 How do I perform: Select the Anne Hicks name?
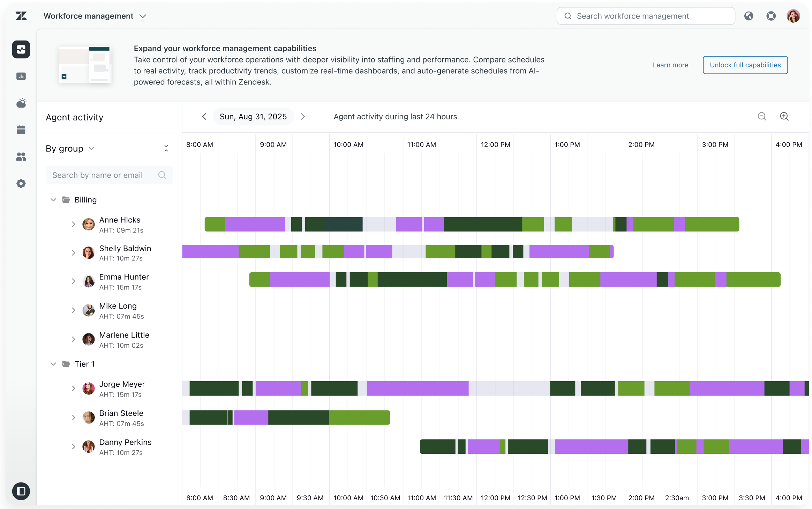coord(120,220)
